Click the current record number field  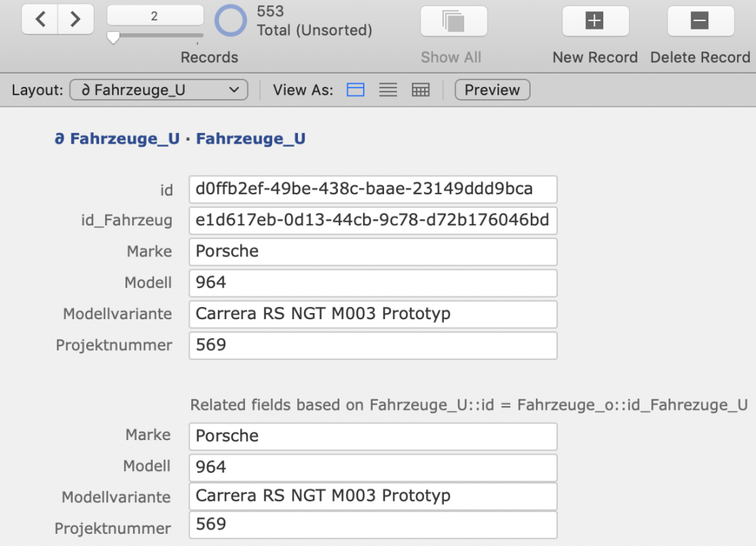coord(155,16)
